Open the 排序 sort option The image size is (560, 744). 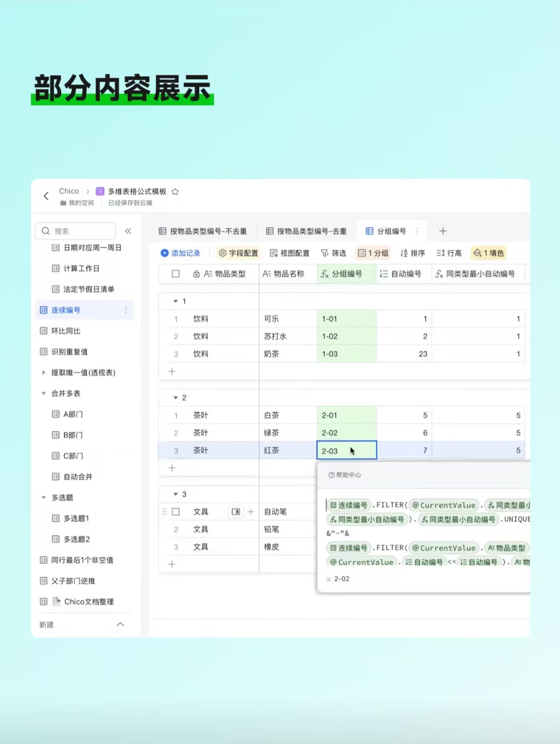(x=413, y=253)
